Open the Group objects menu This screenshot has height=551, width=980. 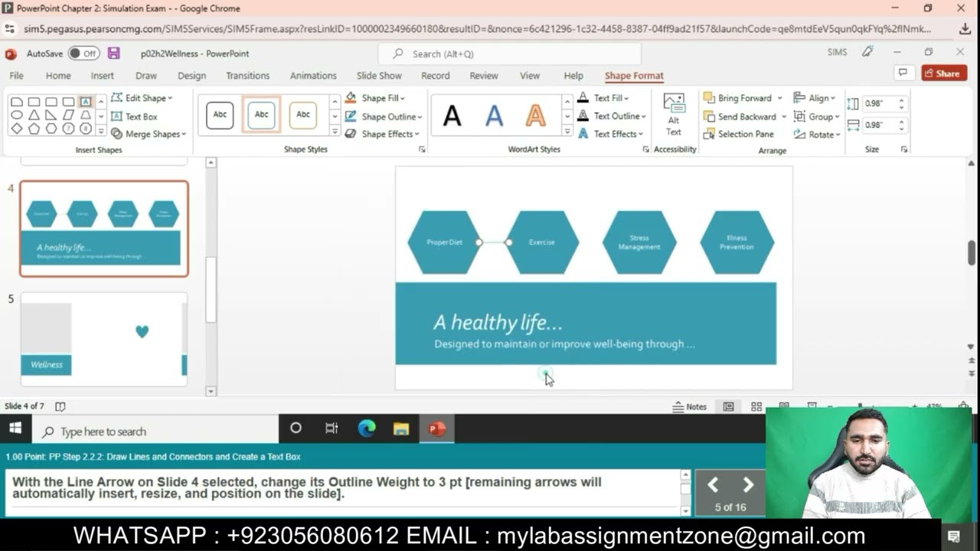click(x=816, y=116)
